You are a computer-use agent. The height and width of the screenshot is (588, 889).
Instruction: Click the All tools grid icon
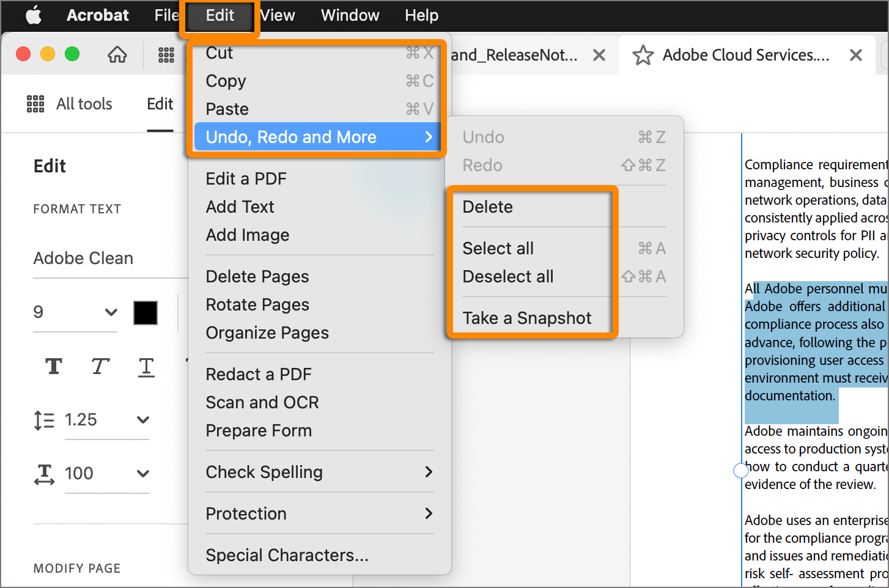point(35,104)
